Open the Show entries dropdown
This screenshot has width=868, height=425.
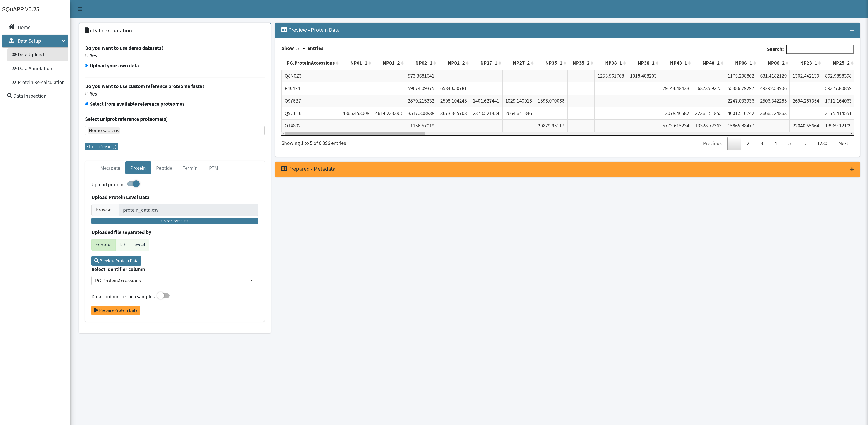[300, 48]
